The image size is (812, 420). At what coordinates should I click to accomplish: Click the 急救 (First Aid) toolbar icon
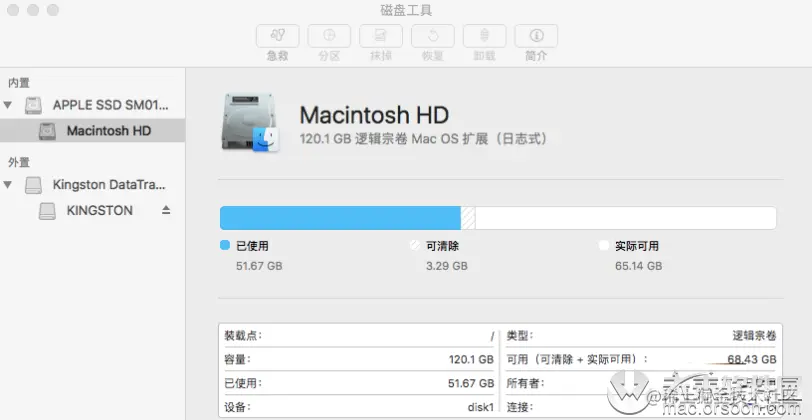click(278, 36)
